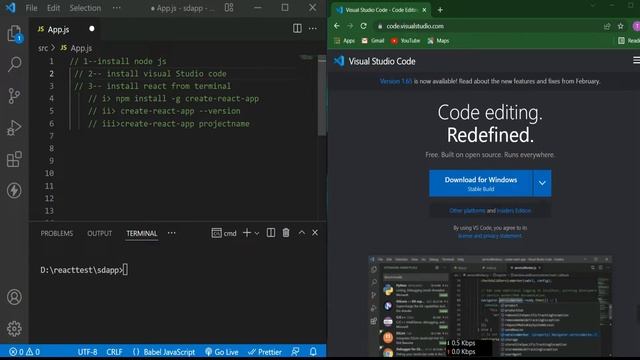Add a new terminal with plus icon
The height and width of the screenshot is (360, 640).
[247, 233]
